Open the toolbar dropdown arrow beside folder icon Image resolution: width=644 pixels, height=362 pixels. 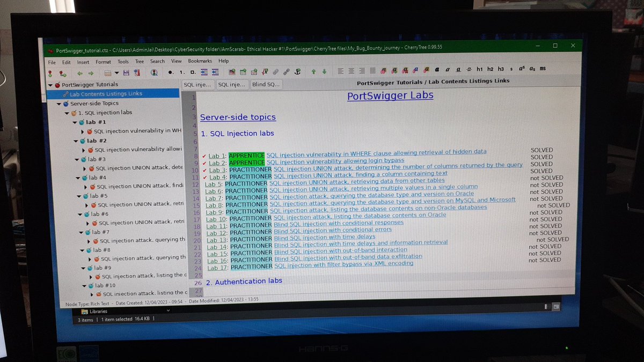pyautogui.click(x=116, y=73)
